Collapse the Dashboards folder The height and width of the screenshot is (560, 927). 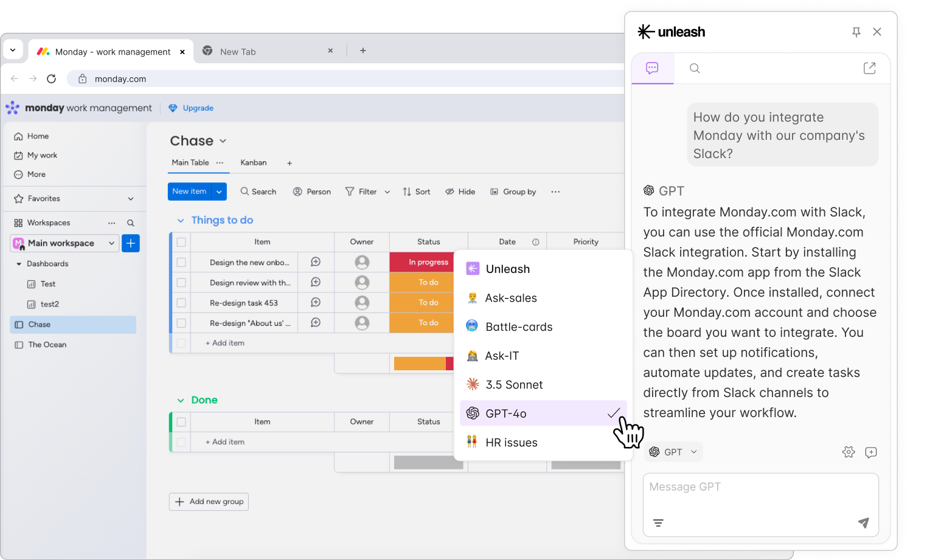(19, 264)
